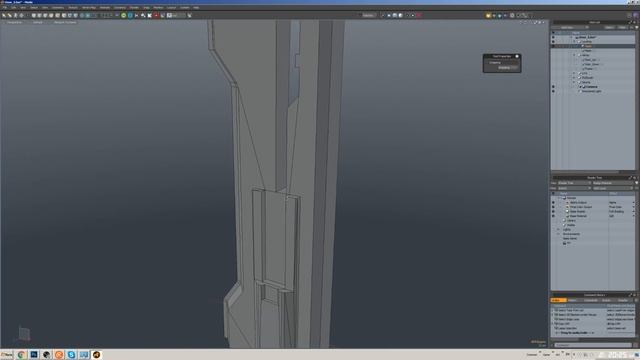This screenshot has height=360, width=640.
Task: Click the yellow icon in the upper-right toolbar group
Action: 488,16
